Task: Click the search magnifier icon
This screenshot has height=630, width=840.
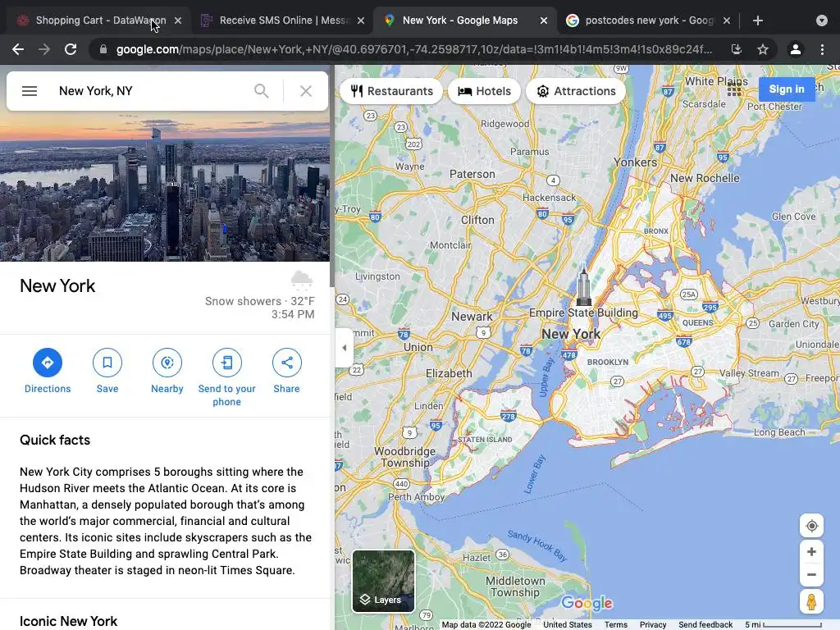Action: 262,91
